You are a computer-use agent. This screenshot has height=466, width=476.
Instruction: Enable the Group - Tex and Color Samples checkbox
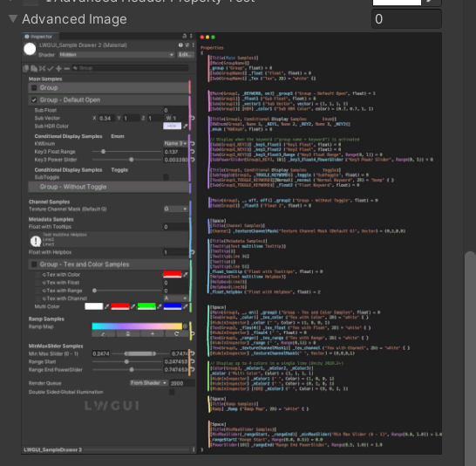click(34, 264)
